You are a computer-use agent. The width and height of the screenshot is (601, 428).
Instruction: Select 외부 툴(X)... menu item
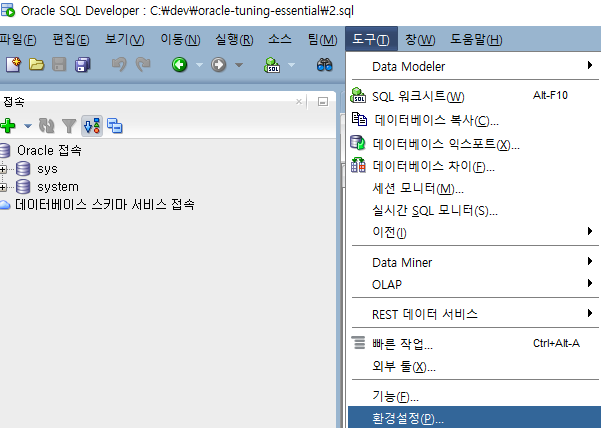click(x=473, y=367)
